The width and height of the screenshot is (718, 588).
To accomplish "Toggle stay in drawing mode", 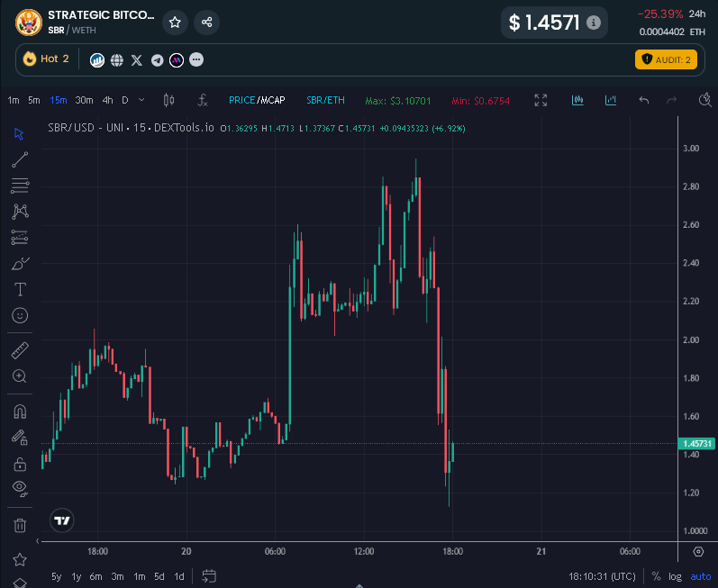I will pyautogui.click(x=20, y=438).
